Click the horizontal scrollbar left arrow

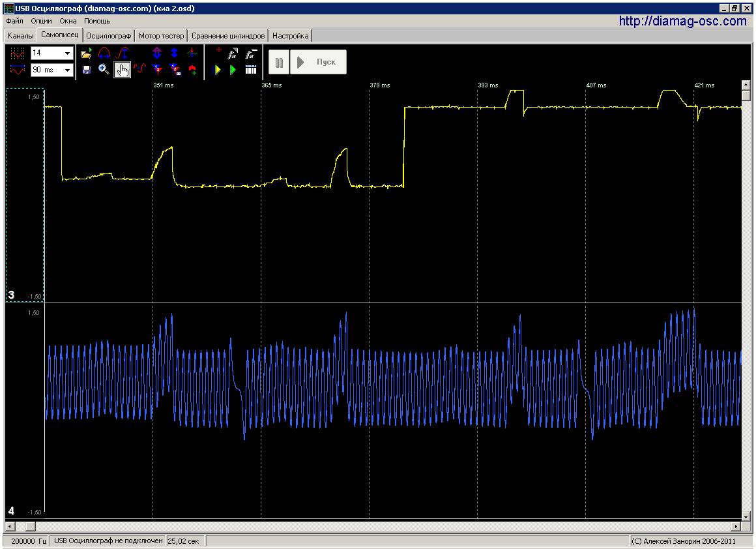10,526
